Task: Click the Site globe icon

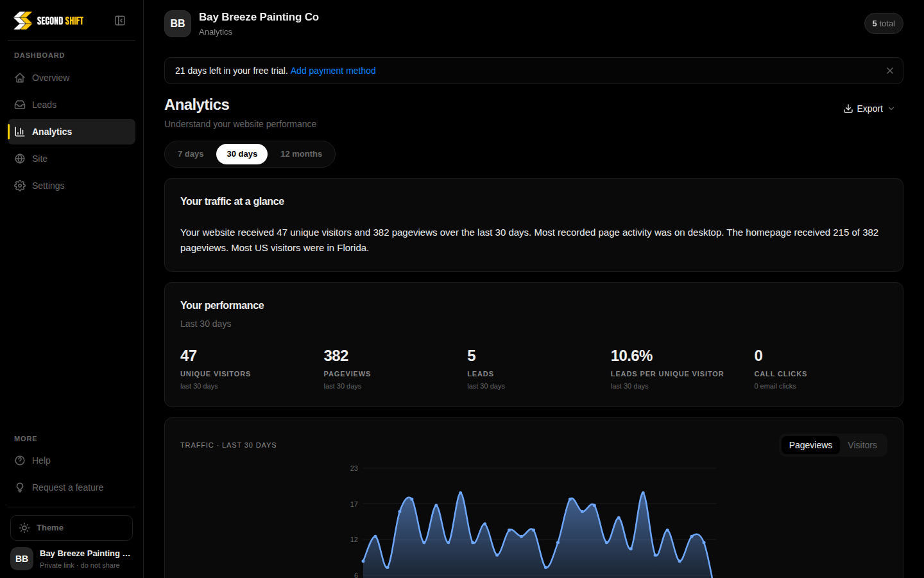Action: pyautogui.click(x=20, y=159)
